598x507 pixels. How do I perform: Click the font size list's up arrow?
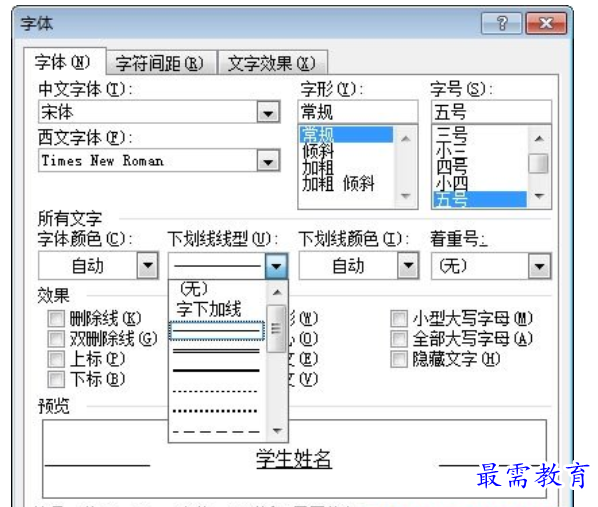coord(539,138)
